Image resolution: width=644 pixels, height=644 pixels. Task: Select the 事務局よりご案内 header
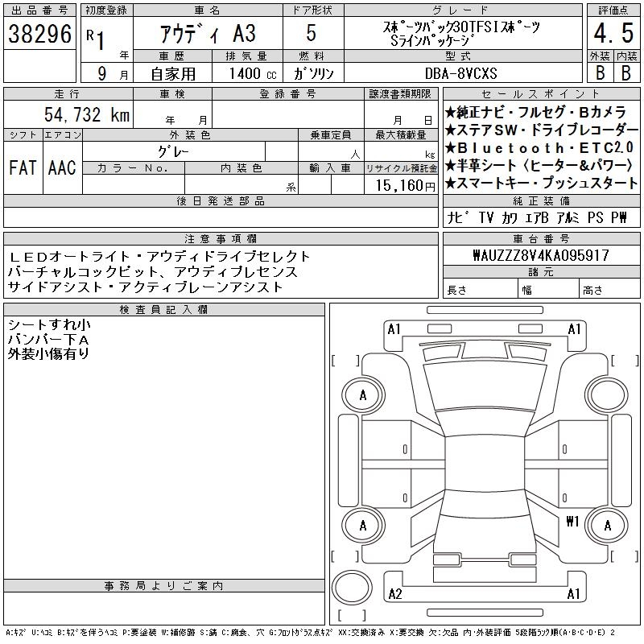click(x=164, y=586)
